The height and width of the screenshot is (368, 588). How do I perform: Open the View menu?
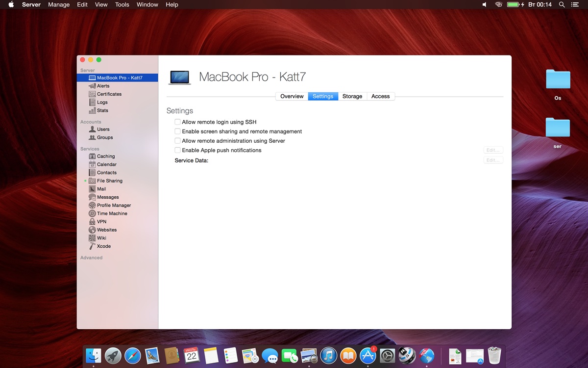coord(101,4)
